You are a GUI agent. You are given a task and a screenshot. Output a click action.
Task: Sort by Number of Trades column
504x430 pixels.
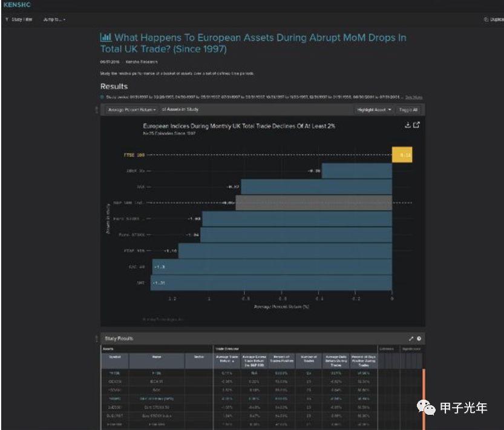(x=309, y=361)
